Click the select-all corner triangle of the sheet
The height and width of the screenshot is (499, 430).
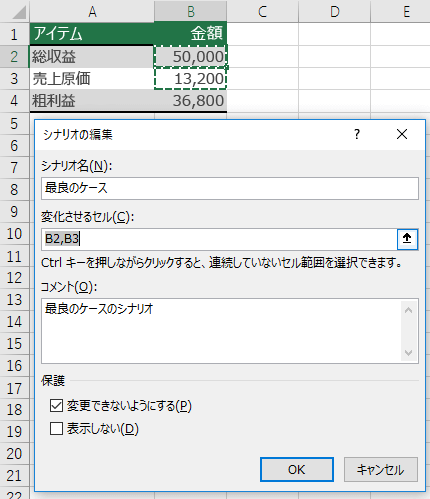click(19, 12)
